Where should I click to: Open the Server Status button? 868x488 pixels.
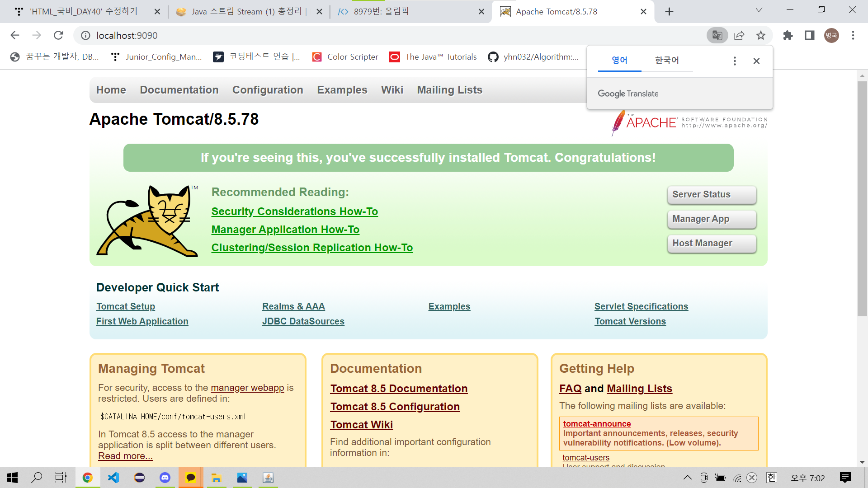(x=712, y=195)
